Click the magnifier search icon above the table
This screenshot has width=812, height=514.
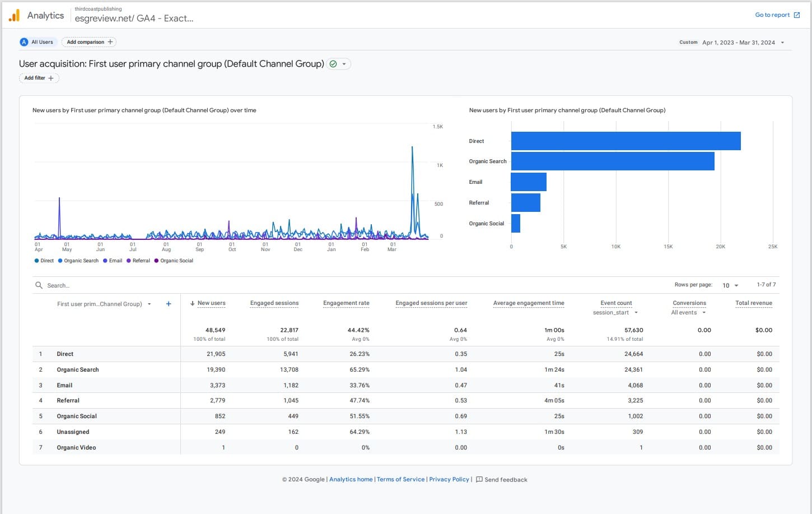tap(39, 285)
